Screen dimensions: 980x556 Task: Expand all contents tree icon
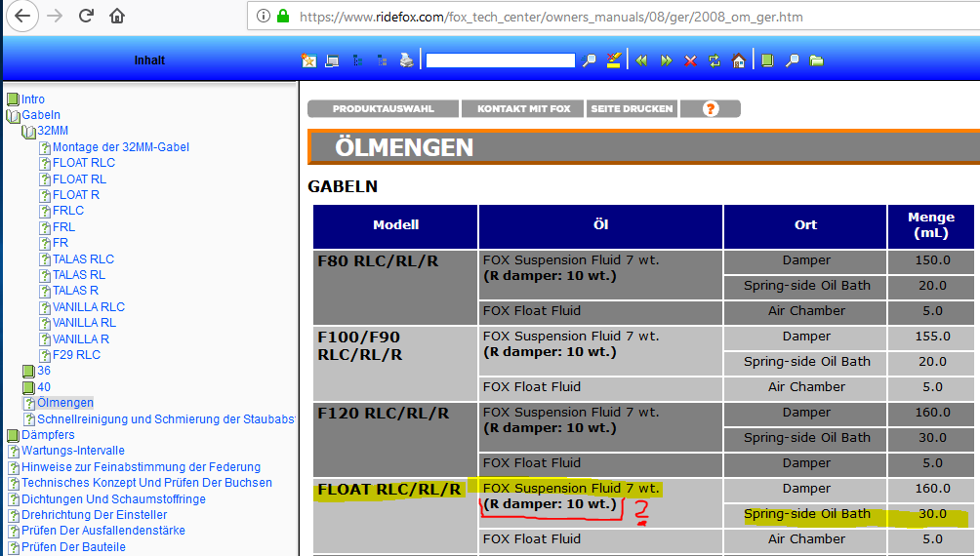(x=357, y=60)
